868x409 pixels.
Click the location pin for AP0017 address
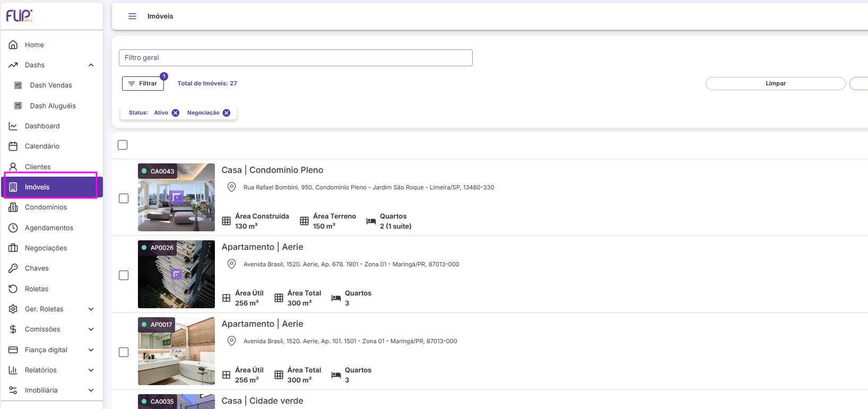(x=232, y=341)
